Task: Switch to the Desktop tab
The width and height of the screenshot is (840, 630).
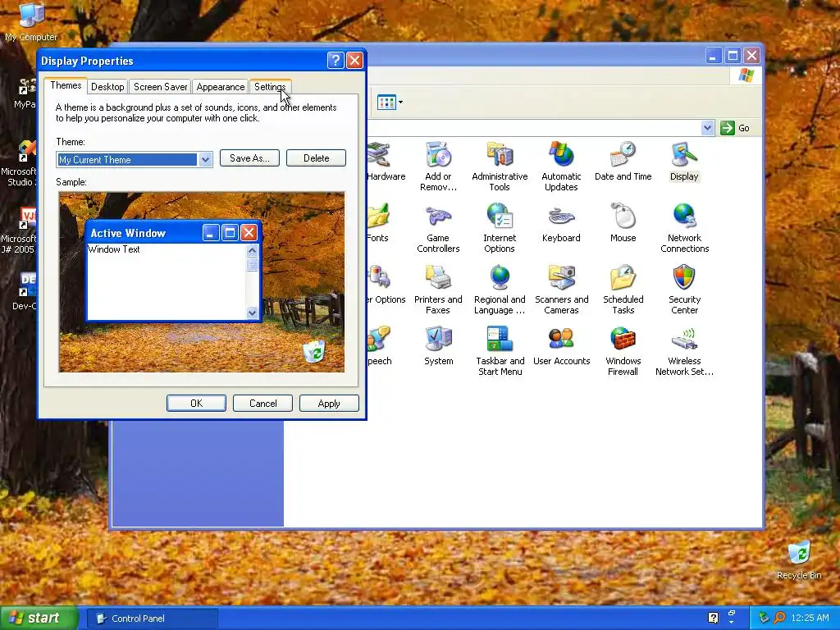Action: click(x=107, y=87)
